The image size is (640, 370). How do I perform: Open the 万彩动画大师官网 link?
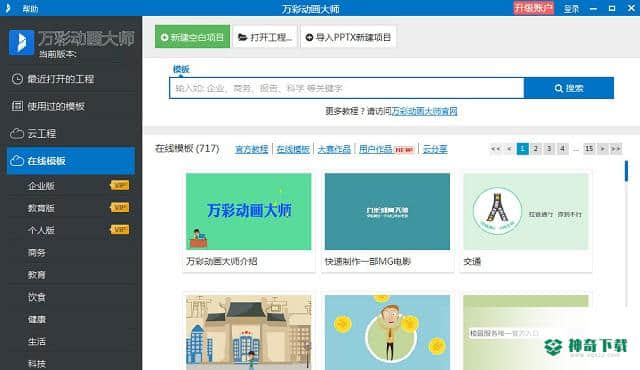tap(424, 111)
